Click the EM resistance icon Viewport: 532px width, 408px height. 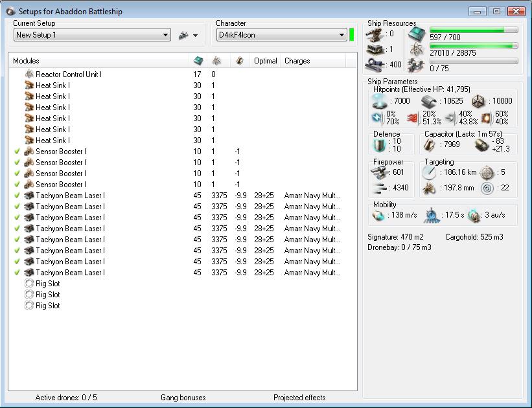[x=377, y=118]
